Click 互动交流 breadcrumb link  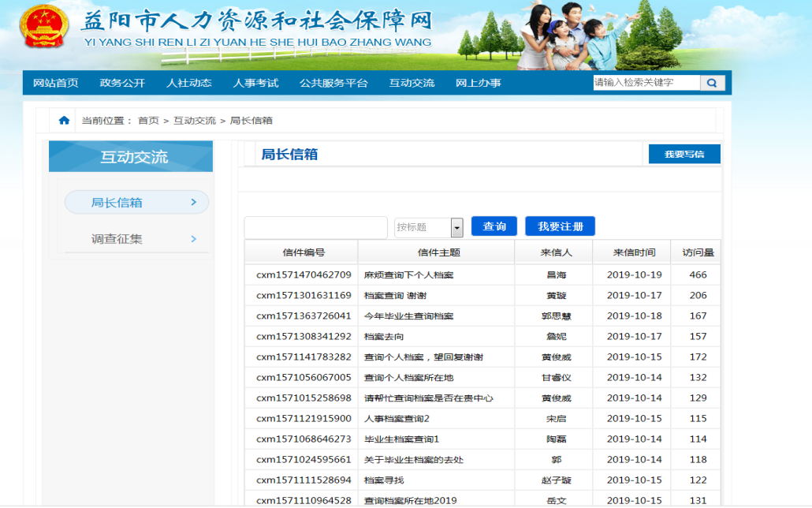(195, 121)
